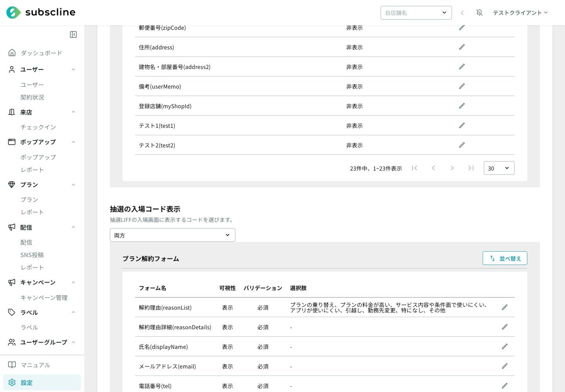
Task: Collapse the ラベル sidebar section
Action: 73,312
